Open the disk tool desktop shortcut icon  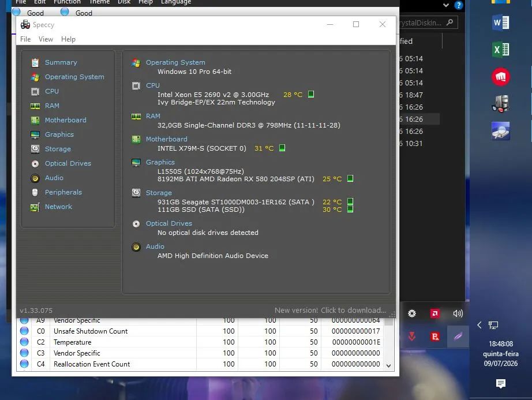pos(500,131)
